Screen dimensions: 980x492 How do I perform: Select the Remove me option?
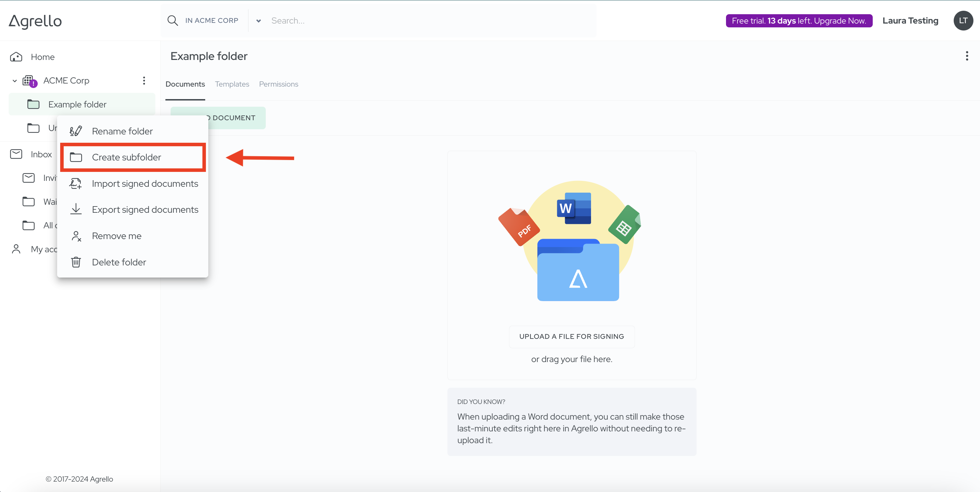click(x=116, y=236)
